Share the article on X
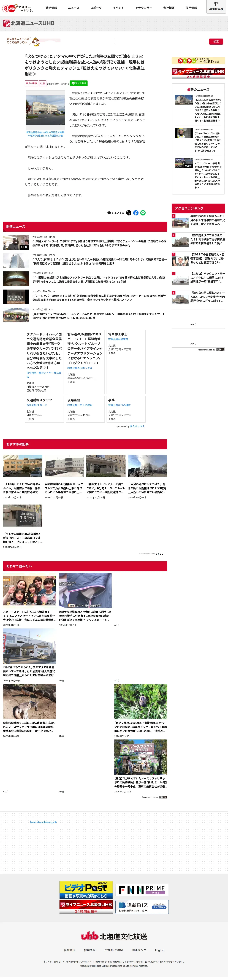Viewport: 228px width, 980px height. (x=128, y=213)
